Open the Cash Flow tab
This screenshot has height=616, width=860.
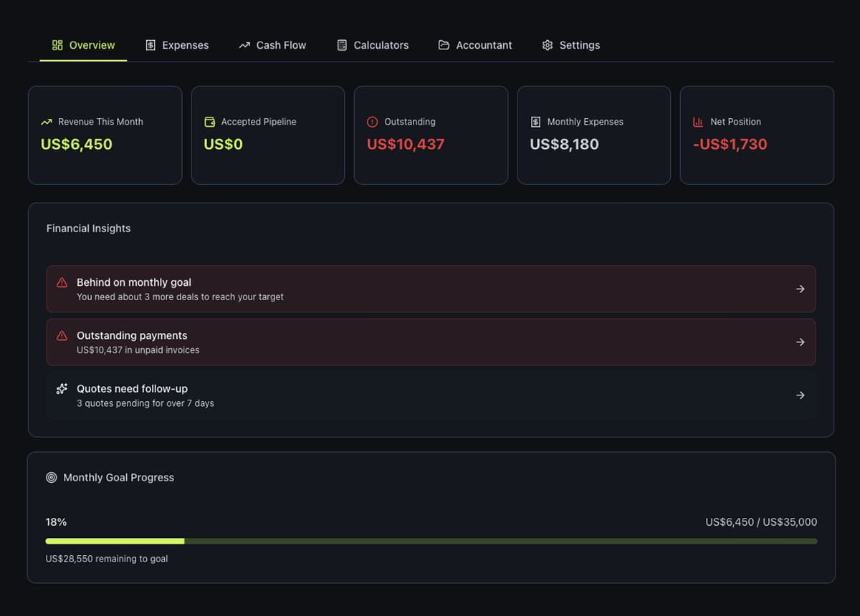[x=272, y=45]
